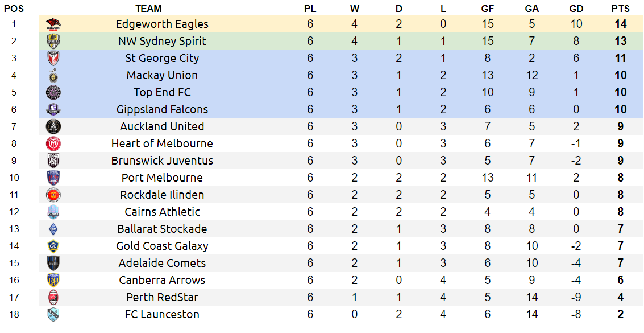This screenshot has width=644, height=333.
Task: Click Edgeworth Eagles' points total of 14
Action: click(620, 24)
